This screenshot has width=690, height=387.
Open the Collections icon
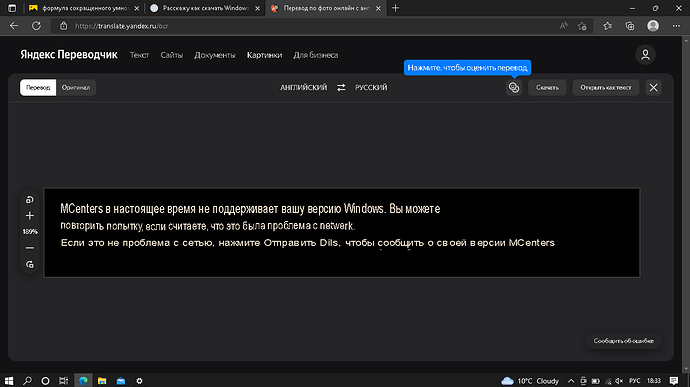click(630, 26)
